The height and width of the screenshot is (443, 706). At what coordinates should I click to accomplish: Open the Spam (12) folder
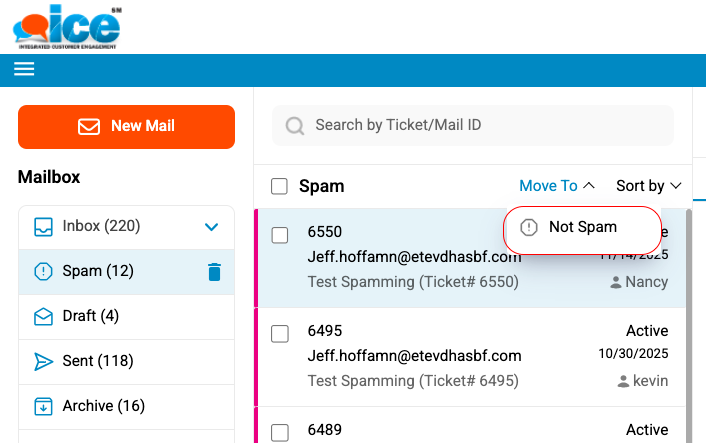point(98,272)
